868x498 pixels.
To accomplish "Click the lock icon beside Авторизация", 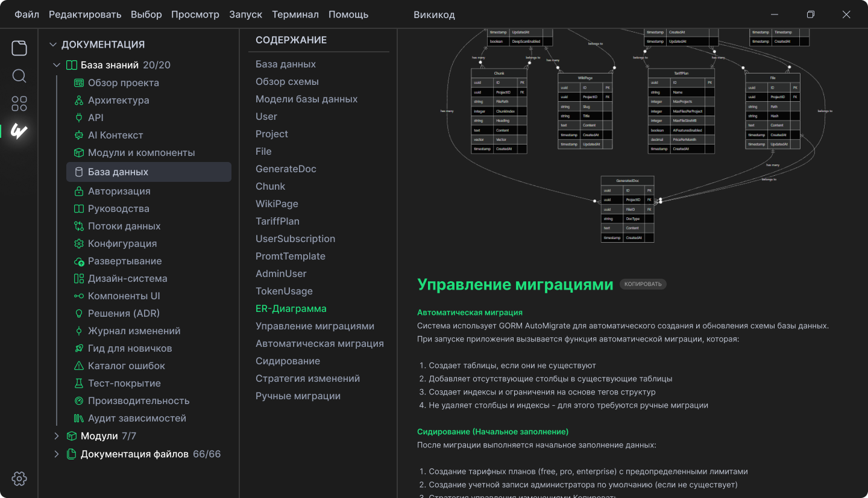I will point(78,191).
